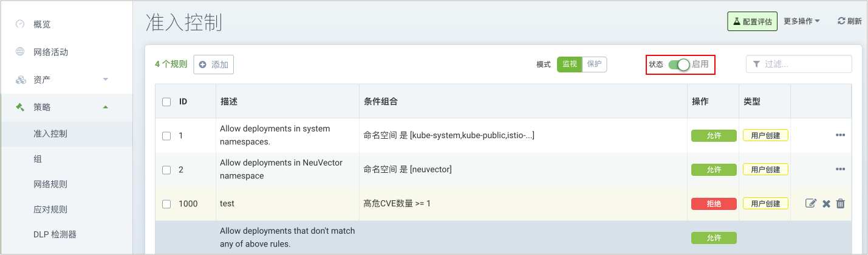This screenshot has height=255, width=868.
Task: Open the three-dot menu for rule 1
Action: tap(841, 135)
